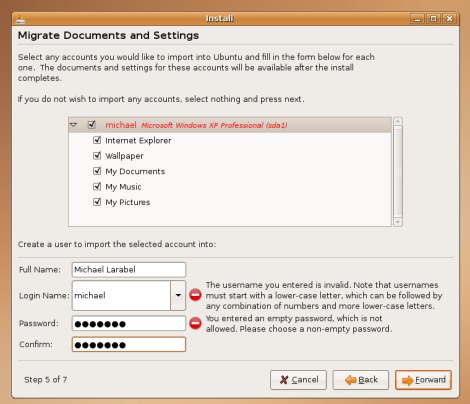This screenshot has height=404, width=470.
Task: Click the Migrate Documents and Settings heading
Action: pos(108,35)
